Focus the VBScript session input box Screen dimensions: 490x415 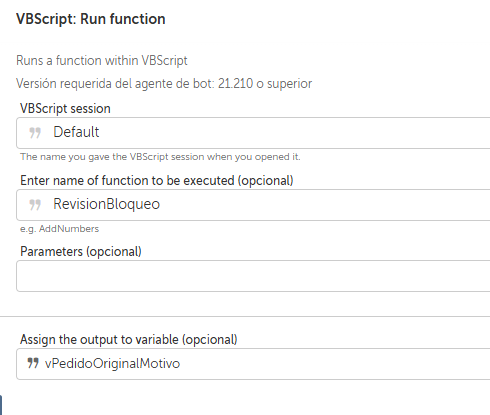253,133
